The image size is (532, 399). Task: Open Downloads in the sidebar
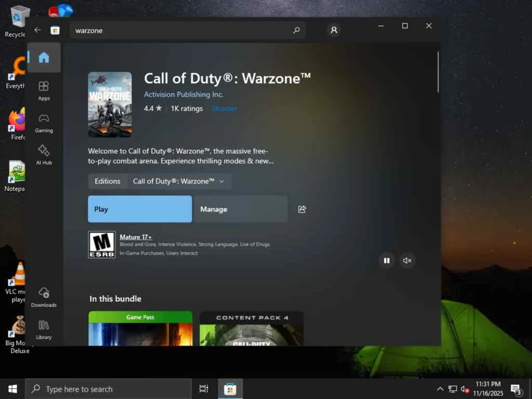pyautogui.click(x=44, y=298)
